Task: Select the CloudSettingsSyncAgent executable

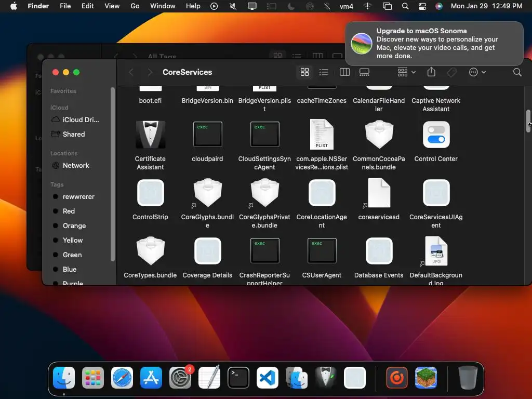Action: (x=264, y=135)
